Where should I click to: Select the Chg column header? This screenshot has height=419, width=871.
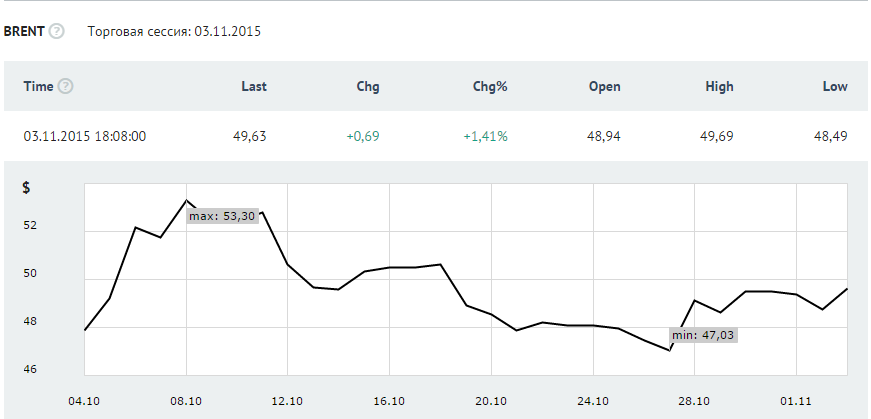point(368,86)
